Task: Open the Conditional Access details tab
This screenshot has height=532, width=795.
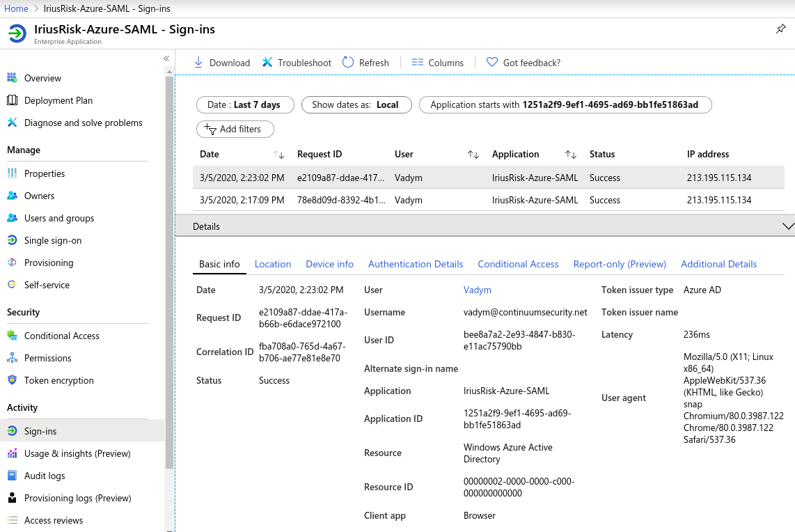Action: [x=518, y=264]
